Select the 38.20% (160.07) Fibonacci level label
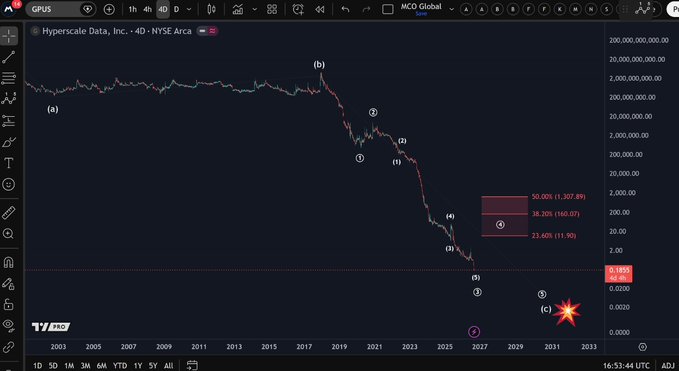Screen dimensions: 679x371 pyautogui.click(x=556, y=214)
